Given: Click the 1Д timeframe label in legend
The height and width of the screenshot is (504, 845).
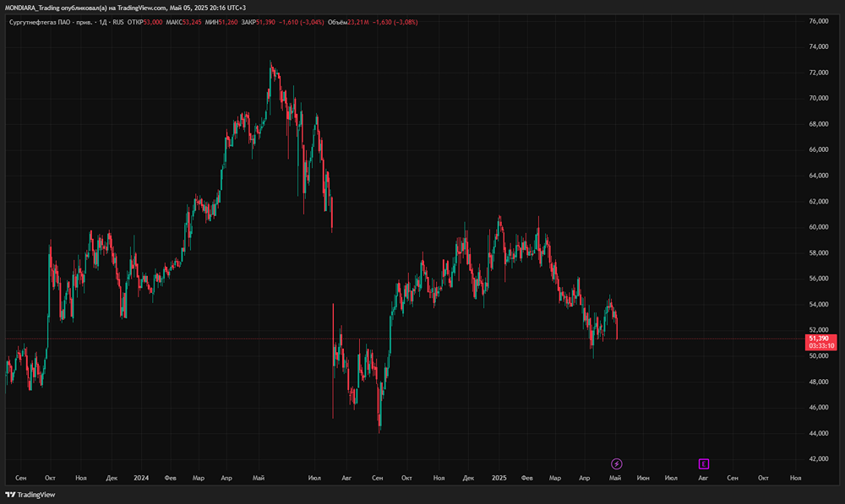Looking at the screenshot, I should pos(103,22).
